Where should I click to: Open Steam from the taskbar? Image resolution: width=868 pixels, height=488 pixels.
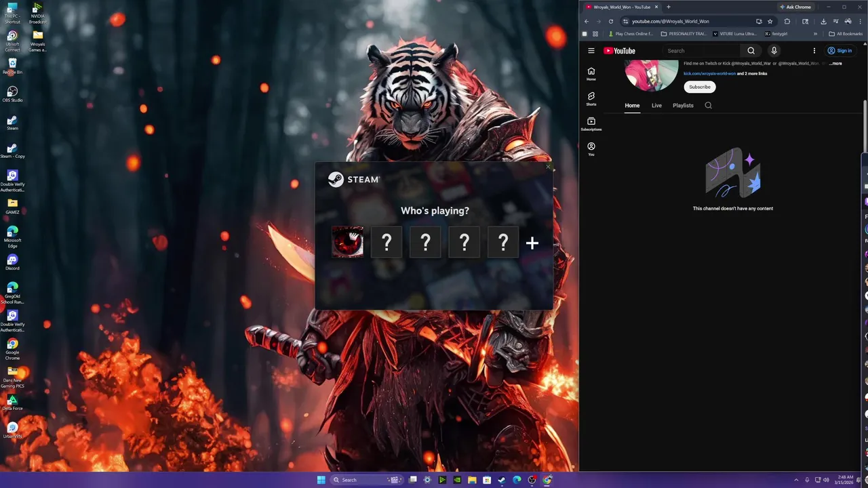[x=502, y=480]
